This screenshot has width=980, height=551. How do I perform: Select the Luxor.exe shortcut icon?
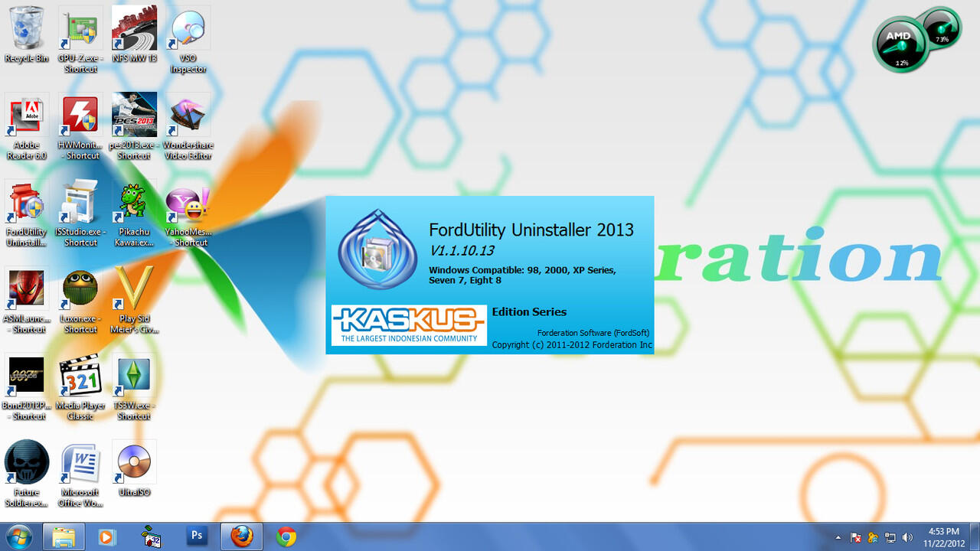pos(80,300)
